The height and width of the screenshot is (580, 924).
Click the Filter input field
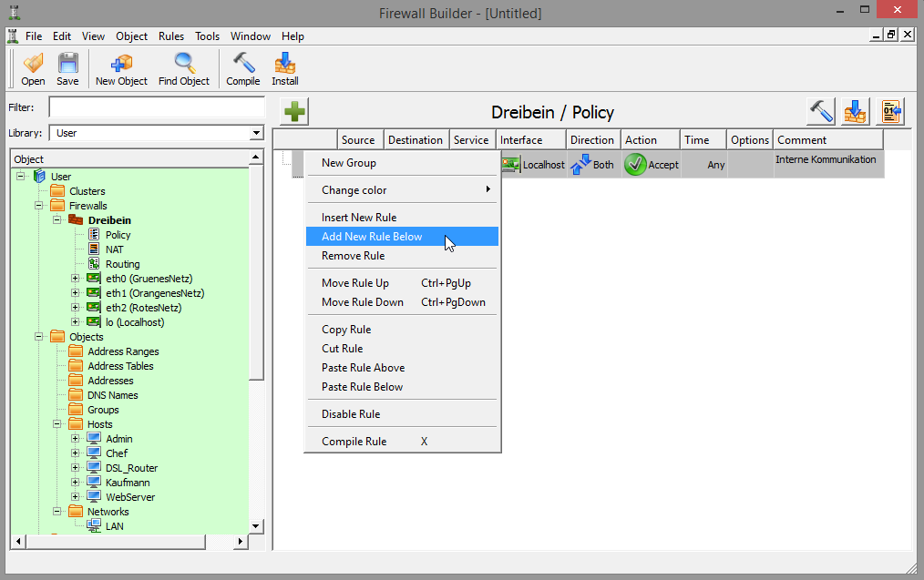(x=162, y=107)
